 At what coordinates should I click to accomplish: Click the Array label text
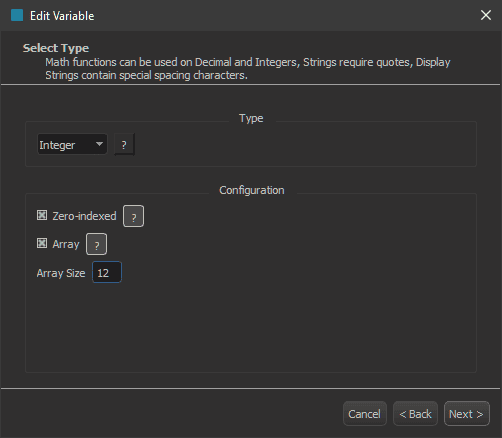click(x=66, y=244)
